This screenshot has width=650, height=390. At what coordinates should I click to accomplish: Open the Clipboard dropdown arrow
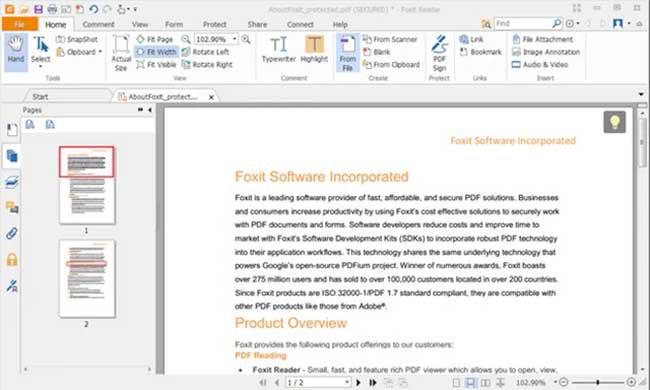coord(100,52)
